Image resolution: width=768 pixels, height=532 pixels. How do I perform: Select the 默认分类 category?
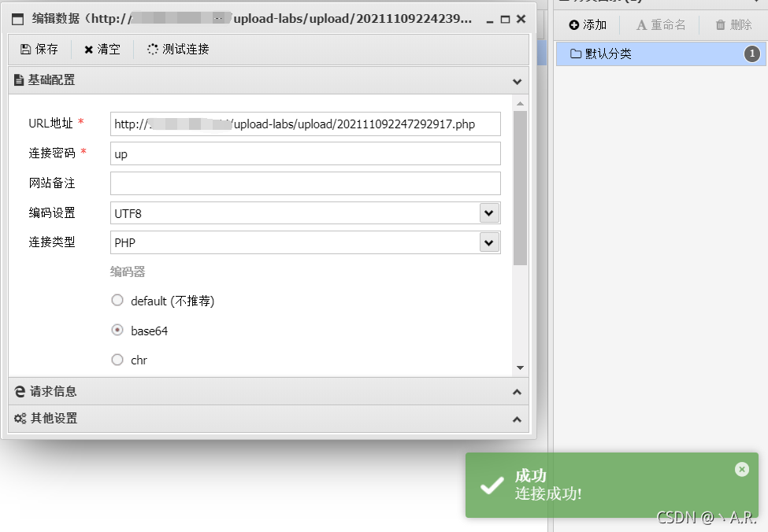[661, 54]
